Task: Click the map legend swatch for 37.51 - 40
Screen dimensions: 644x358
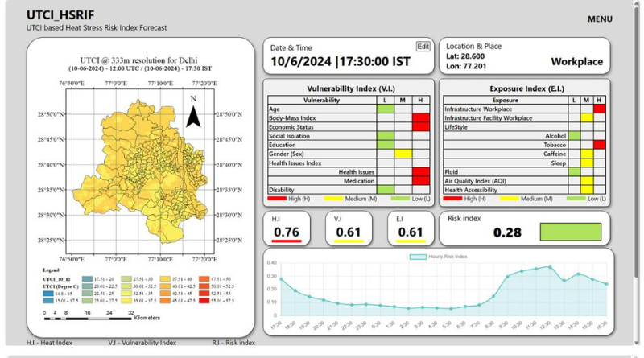Action: point(165,279)
